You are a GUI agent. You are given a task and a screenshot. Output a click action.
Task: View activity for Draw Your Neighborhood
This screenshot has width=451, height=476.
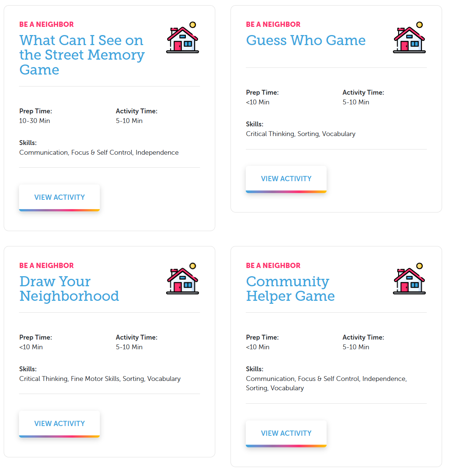coord(60,424)
